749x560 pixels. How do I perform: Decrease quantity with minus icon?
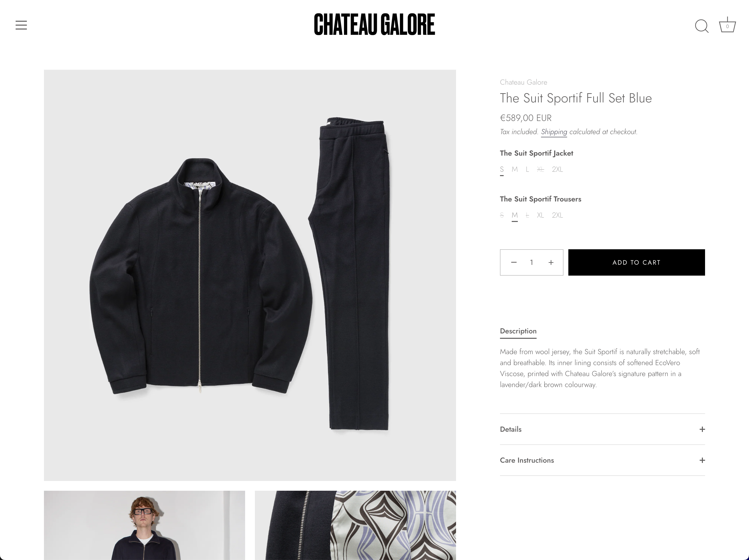(x=514, y=262)
